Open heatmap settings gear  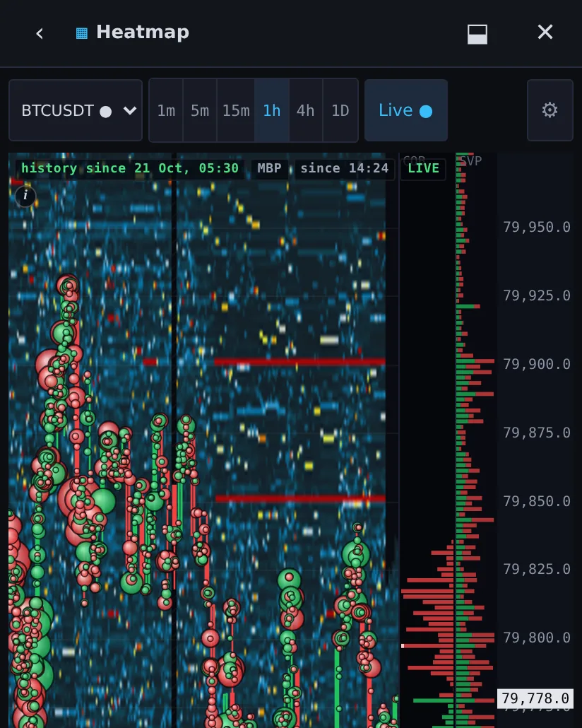point(550,110)
